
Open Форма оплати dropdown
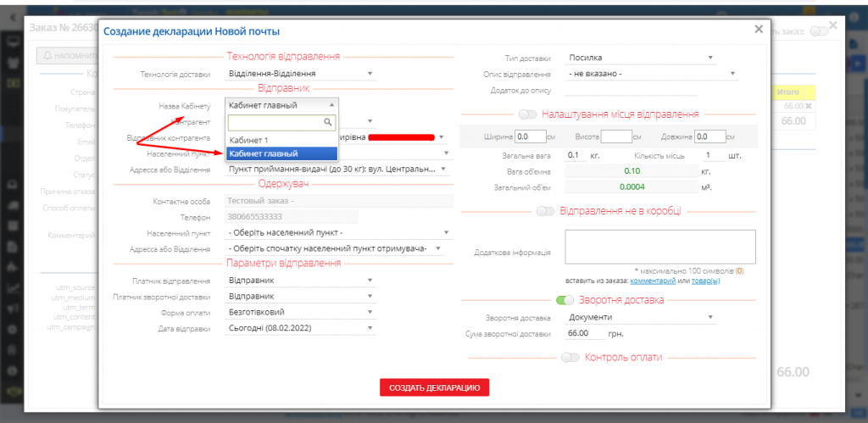[301, 312]
